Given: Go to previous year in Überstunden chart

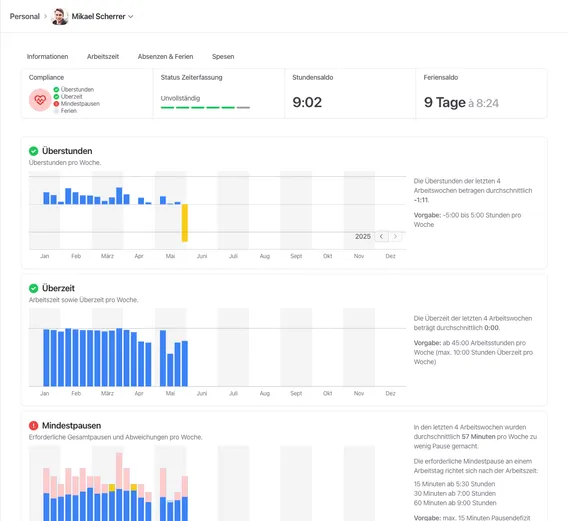Looking at the screenshot, I should point(381,237).
